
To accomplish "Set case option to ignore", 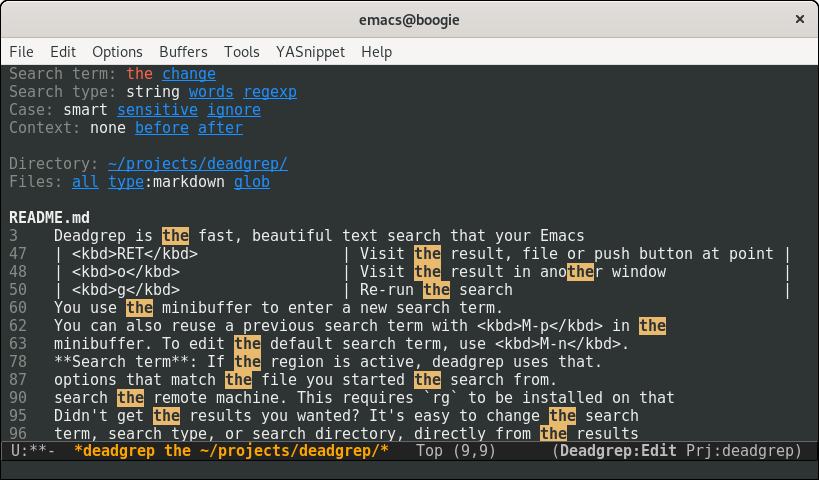I will (x=233, y=110).
